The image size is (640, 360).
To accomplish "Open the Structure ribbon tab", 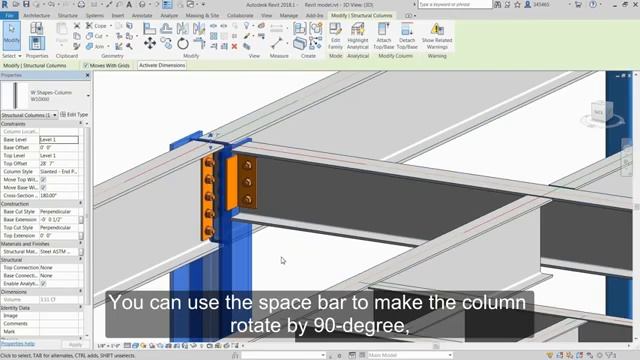I will point(68,16).
